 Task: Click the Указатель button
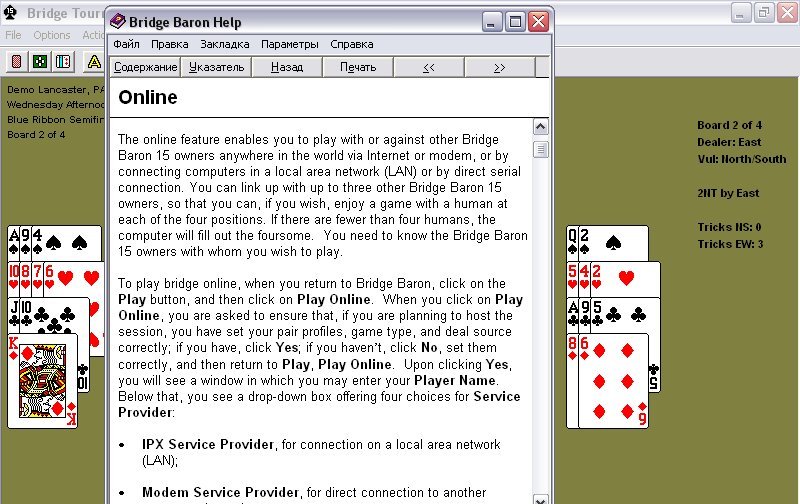pos(215,67)
